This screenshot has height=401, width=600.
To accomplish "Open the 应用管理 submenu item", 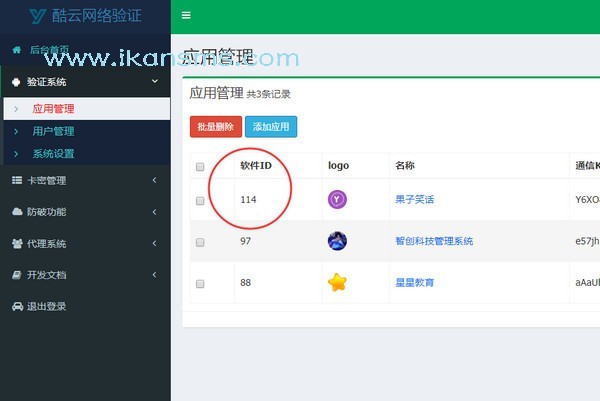I will (x=87, y=109).
